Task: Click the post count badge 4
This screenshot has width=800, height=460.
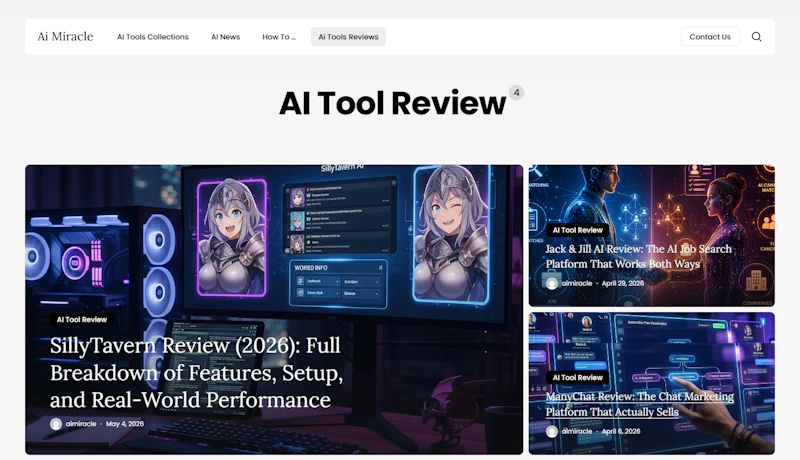Action: click(516, 93)
